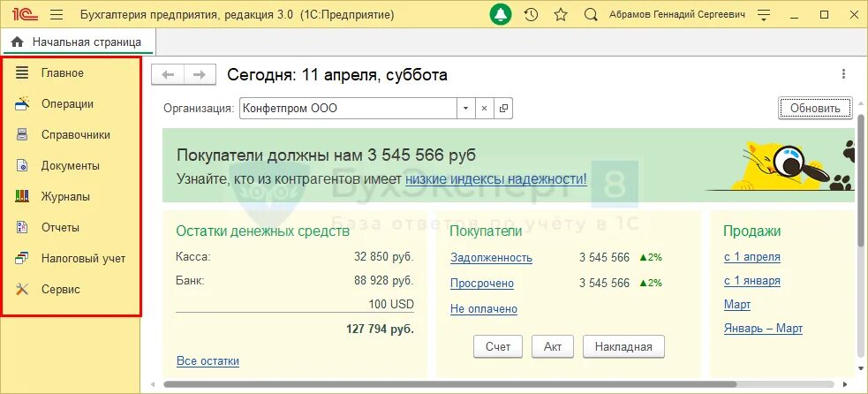The width and height of the screenshot is (868, 394).
Task: Click the Операции section icon
Action: pyautogui.click(x=22, y=103)
